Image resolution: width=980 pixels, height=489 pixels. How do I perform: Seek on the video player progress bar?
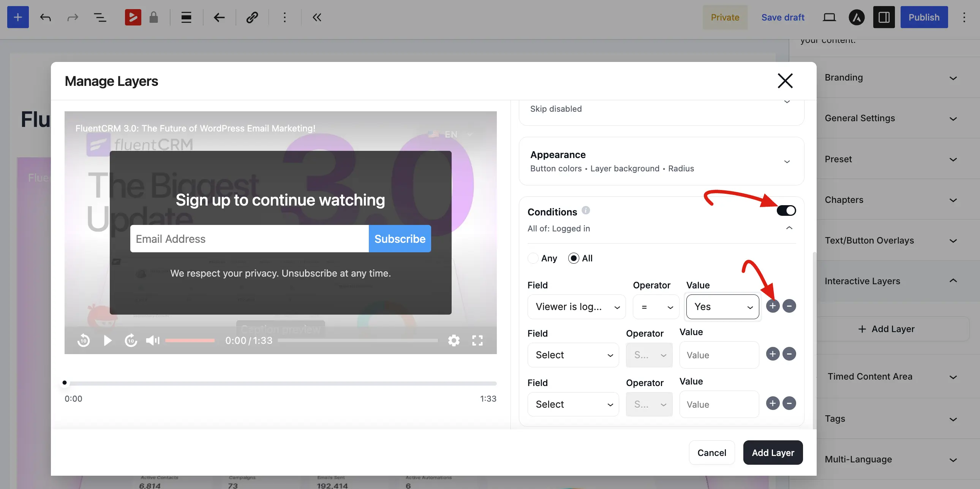(x=357, y=340)
